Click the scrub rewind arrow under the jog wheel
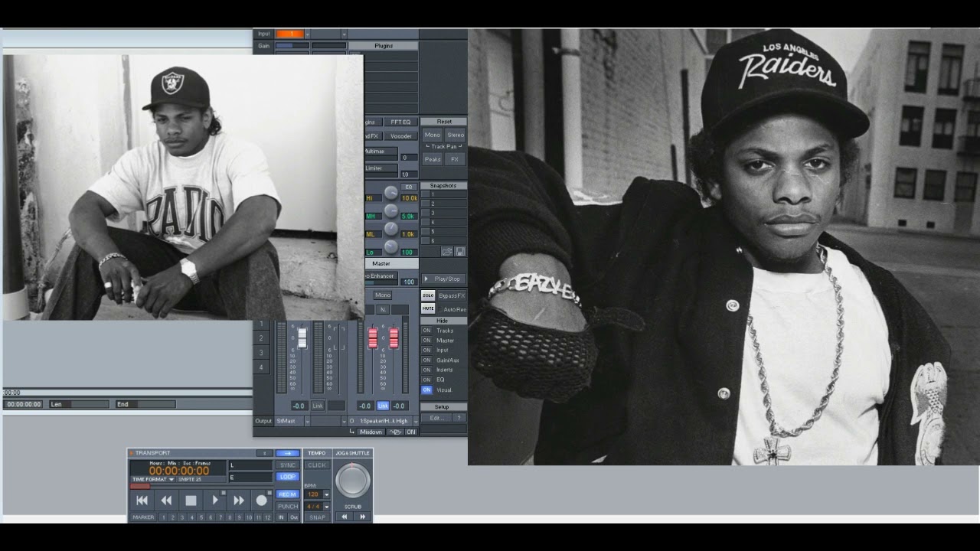This screenshot has width=980, height=551. click(x=344, y=517)
